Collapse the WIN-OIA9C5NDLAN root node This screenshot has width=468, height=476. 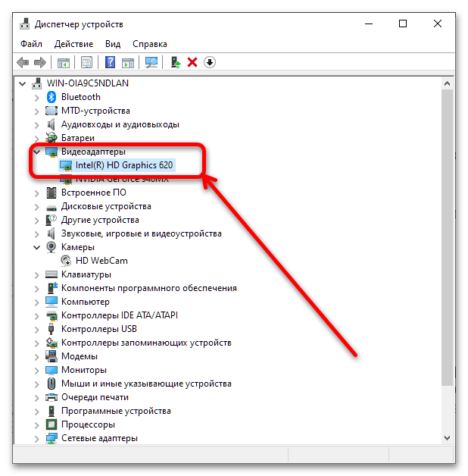(x=22, y=83)
